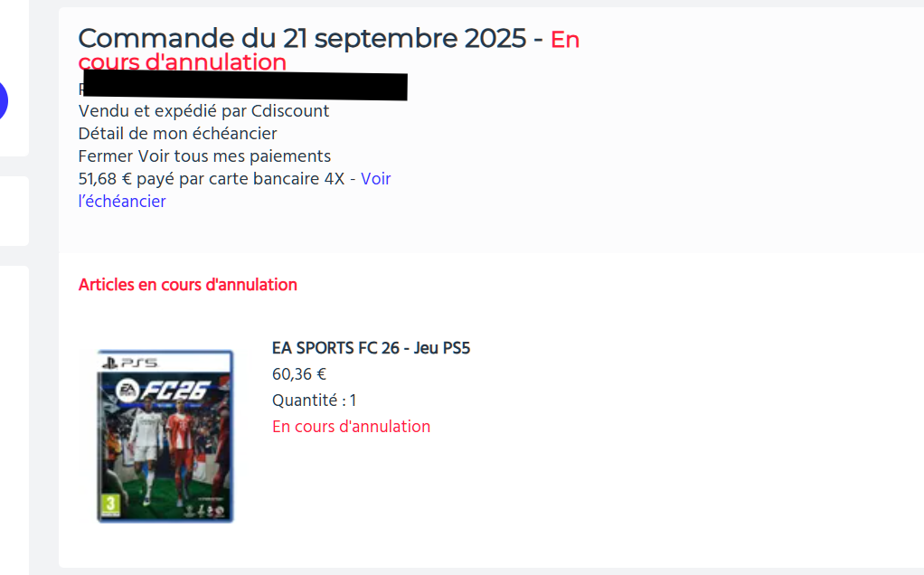Click the FC26 logo on the game cover
This screenshot has width=924, height=575.
click(x=174, y=391)
